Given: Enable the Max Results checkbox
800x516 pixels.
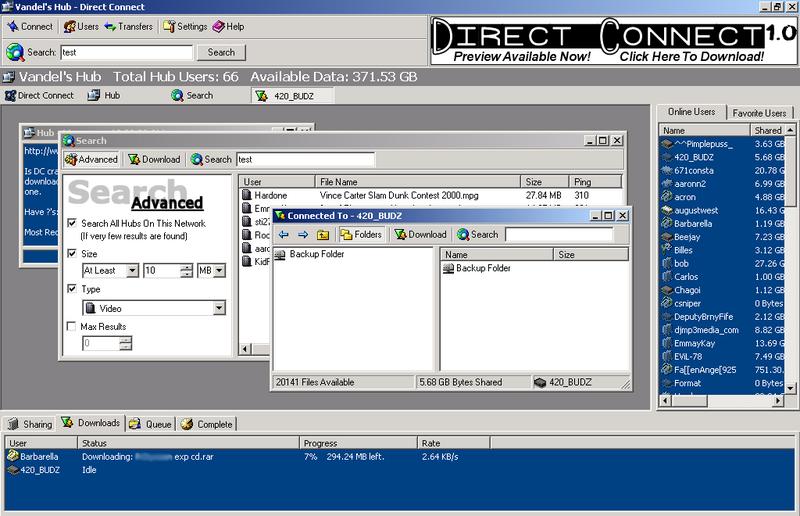Looking at the screenshot, I should (x=72, y=326).
